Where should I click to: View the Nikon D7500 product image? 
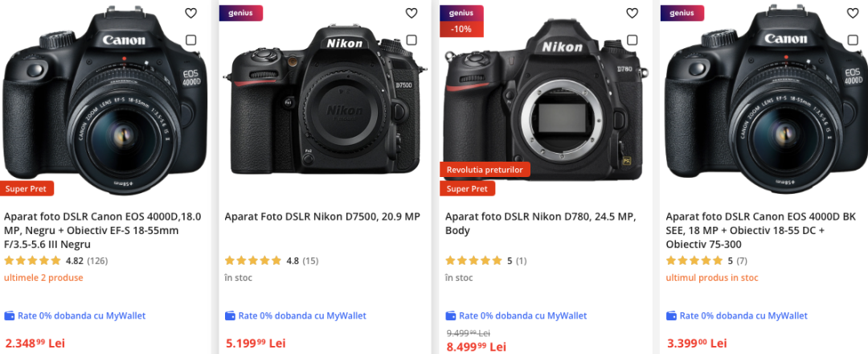coord(321,101)
